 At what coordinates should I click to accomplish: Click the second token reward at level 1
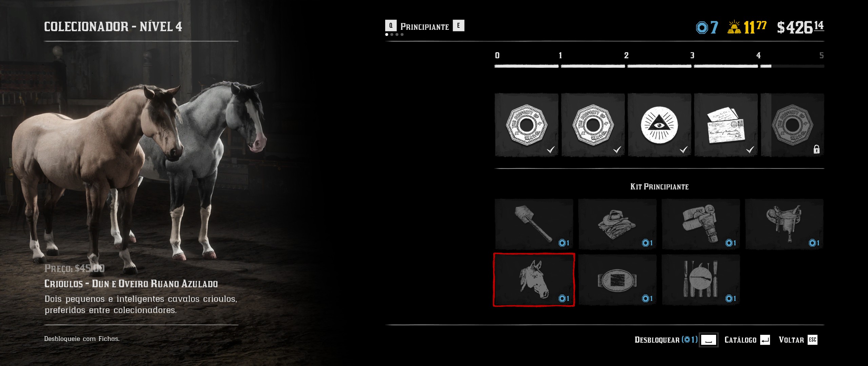[593, 125]
